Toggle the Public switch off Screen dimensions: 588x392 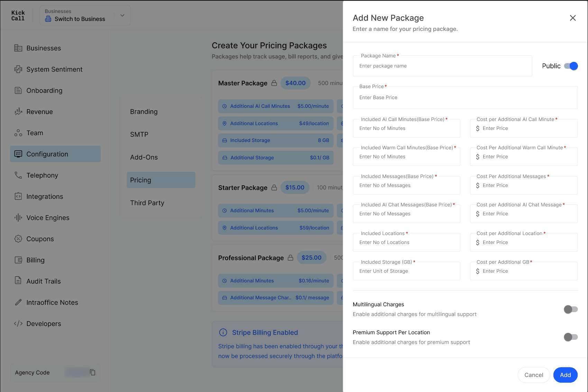pyautogui.click(x=571, y=66)
